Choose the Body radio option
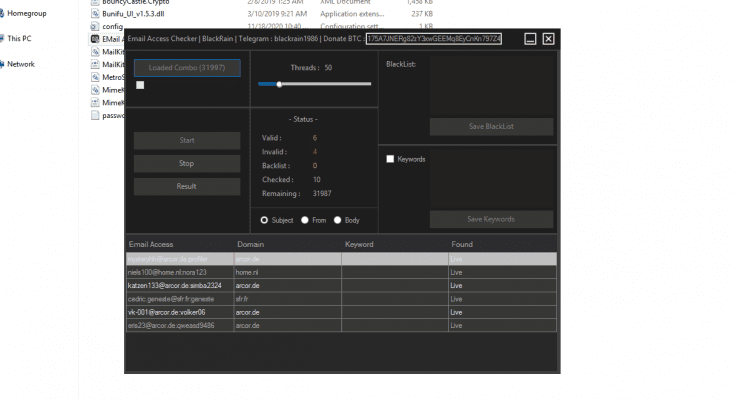The image size is (735, 400). tap(338, 220)
